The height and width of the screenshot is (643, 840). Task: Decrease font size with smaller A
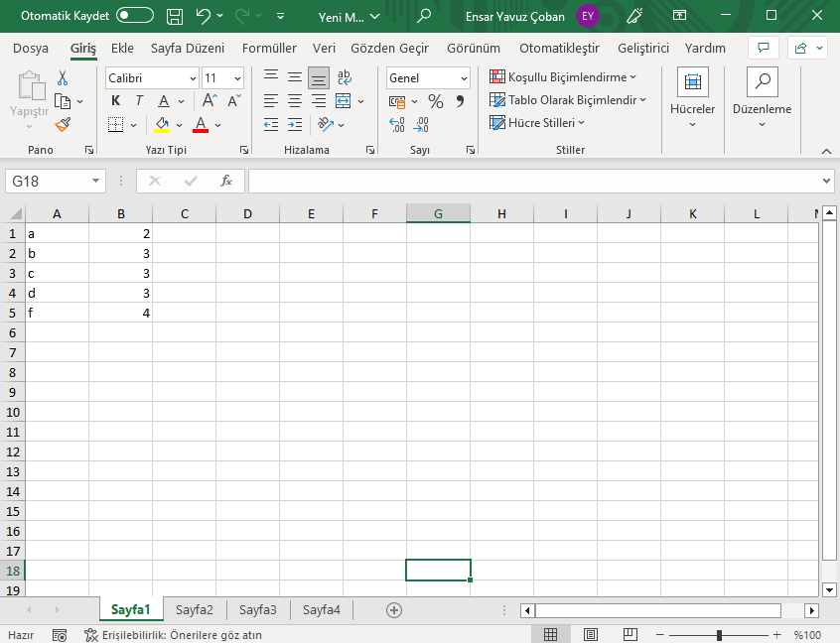pyautogui.click(x=234, y=100)
